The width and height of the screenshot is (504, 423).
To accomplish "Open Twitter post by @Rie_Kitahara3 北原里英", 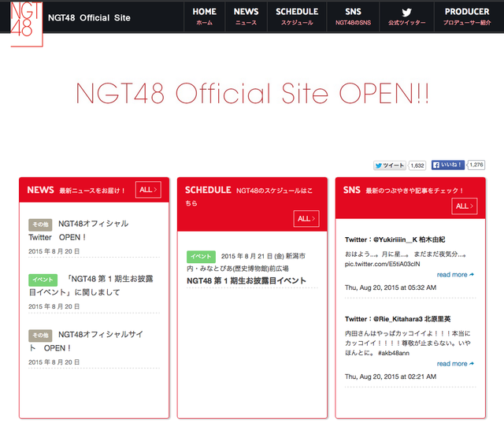I will (x=398, y=319).
